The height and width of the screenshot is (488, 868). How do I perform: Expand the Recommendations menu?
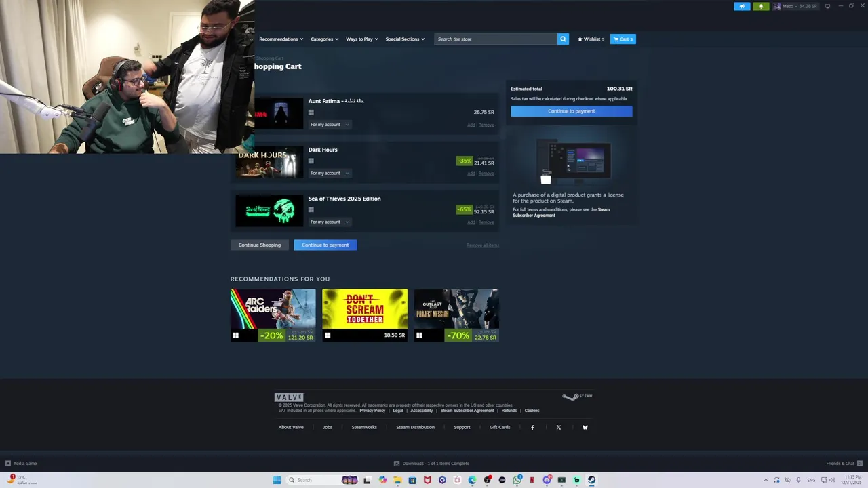(x=281, y=39)
